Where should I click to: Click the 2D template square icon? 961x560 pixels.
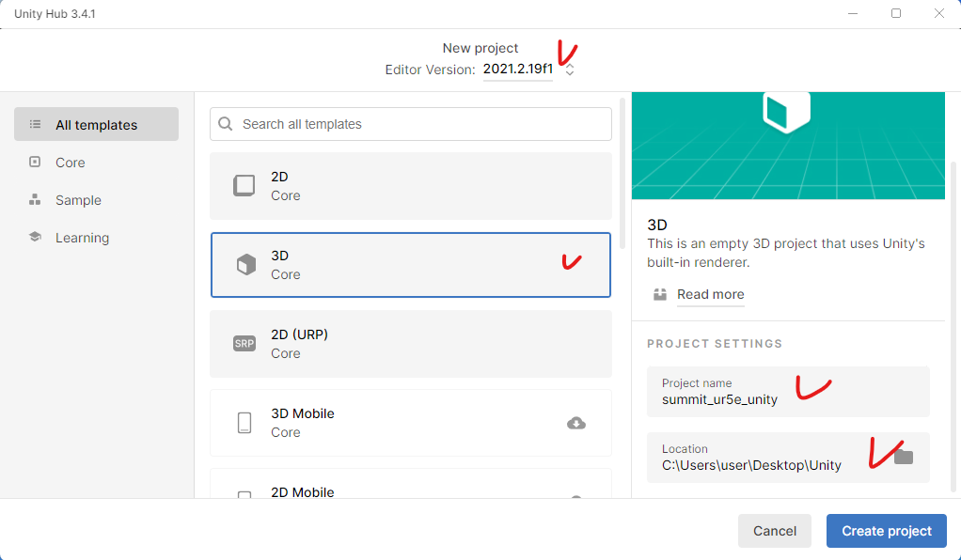click(244, 185)
